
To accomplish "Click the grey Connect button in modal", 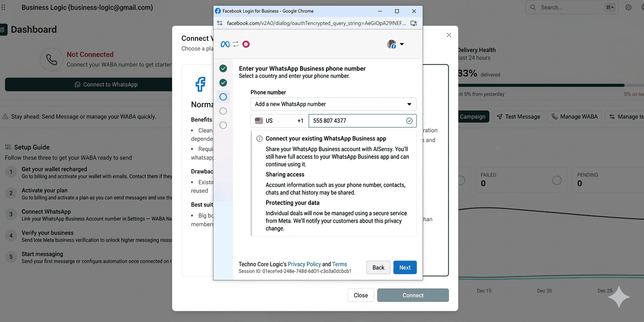I will pyautogui.click(x=413, y=295).
